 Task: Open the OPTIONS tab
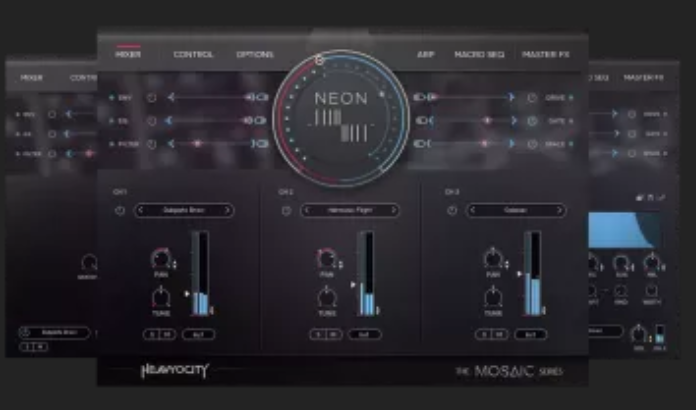(255, 55)
